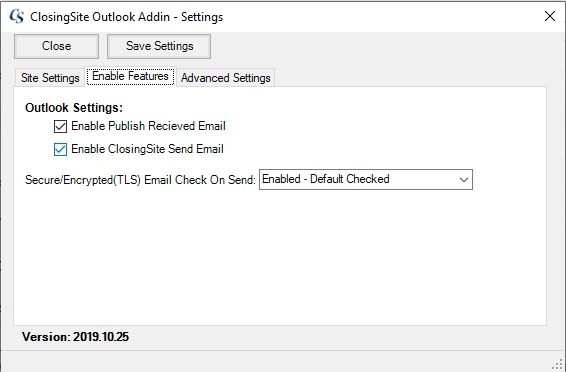Viewport: 566px width, 372px height.
Task: Click the Secure/Encrypted(TLS) Email Check label
Action: (140, 180)
